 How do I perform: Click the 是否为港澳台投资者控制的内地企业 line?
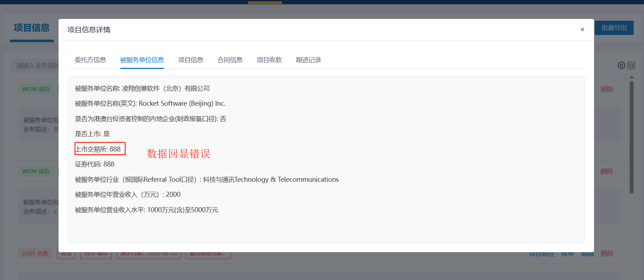pos(151,119)
